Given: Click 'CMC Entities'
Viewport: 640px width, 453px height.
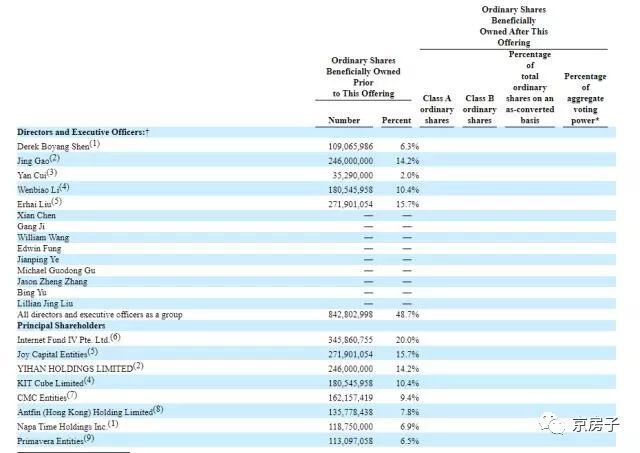Looking at the screenshot, I should [42, 398].
